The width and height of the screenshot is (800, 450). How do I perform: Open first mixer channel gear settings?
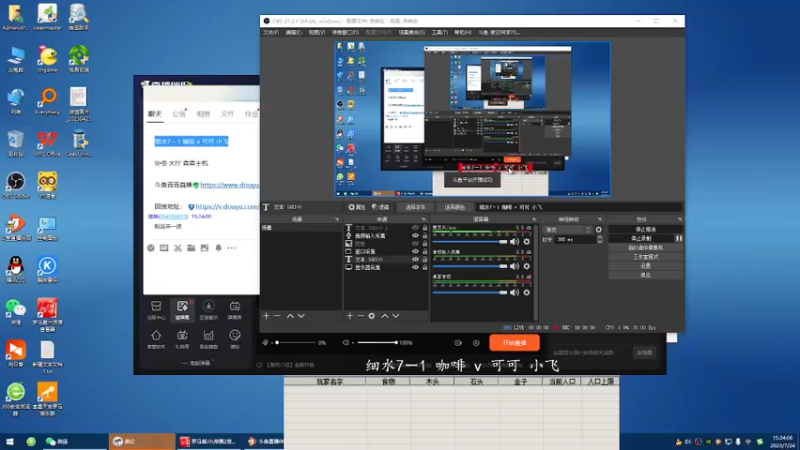(527, 241)
